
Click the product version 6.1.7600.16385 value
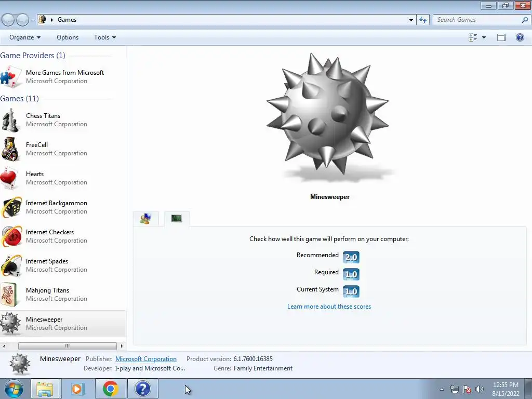tap(253, 358)
